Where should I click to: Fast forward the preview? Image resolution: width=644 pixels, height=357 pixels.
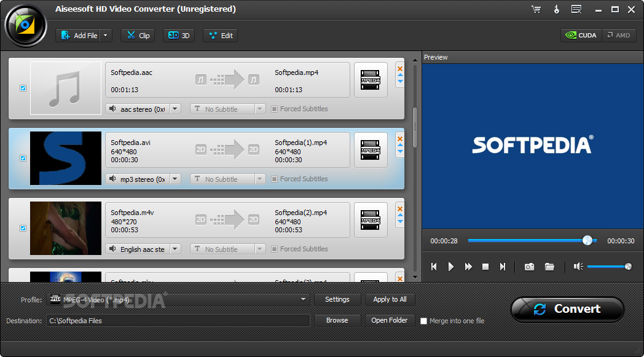click(x=468, y=267)
